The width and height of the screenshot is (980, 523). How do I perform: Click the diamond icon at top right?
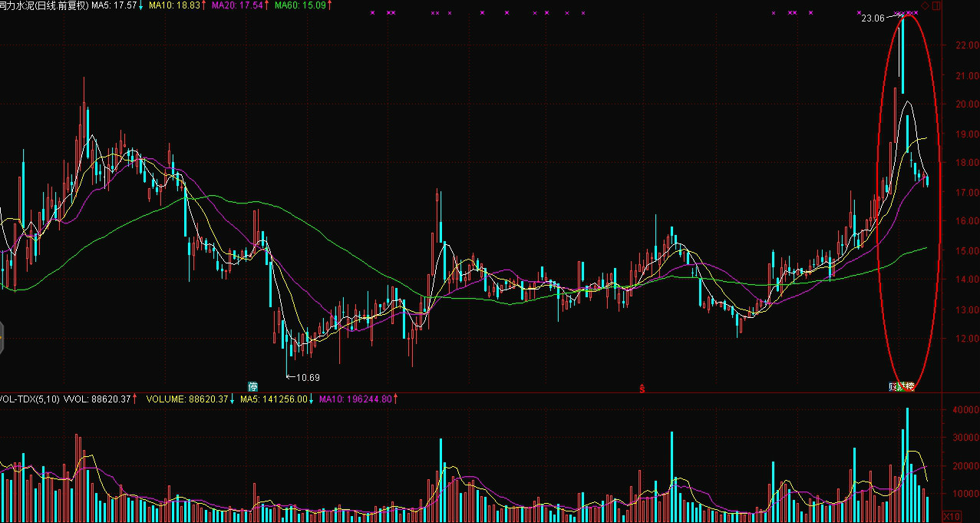[x=925, y=5]
